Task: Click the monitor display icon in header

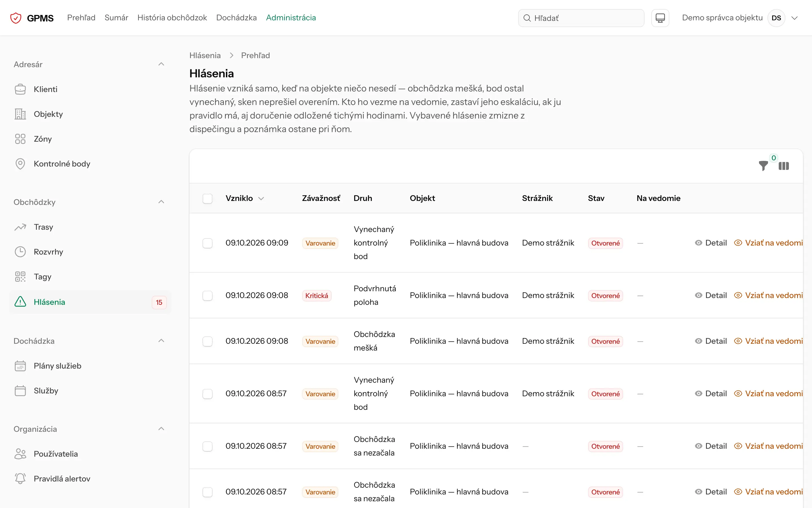Action: point(660,18)
